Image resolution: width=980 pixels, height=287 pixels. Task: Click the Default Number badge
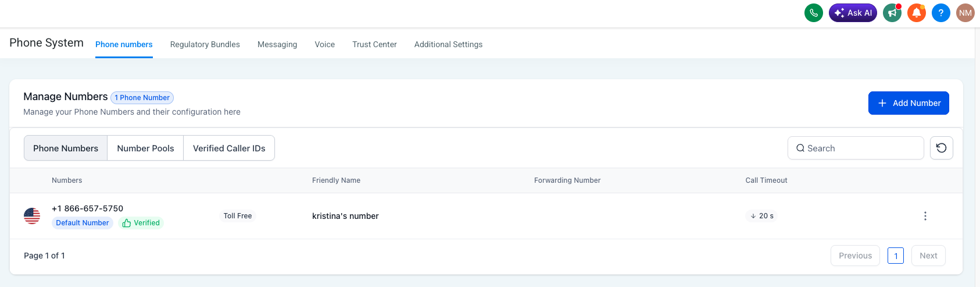tap(83, 223)
